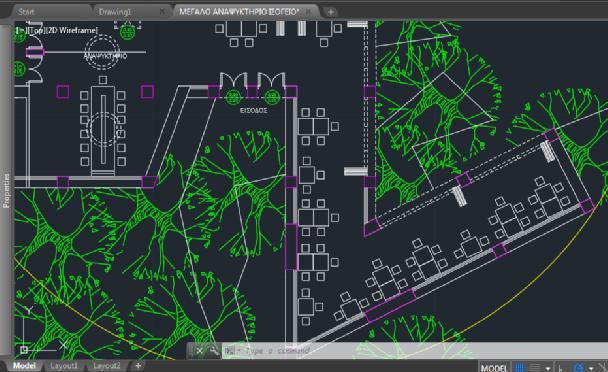Expand the collapsed Properties palette

(x=6, y=190)
